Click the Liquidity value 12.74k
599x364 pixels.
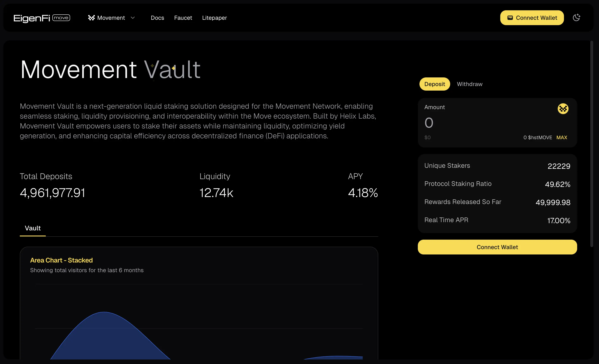click(216, 193)
